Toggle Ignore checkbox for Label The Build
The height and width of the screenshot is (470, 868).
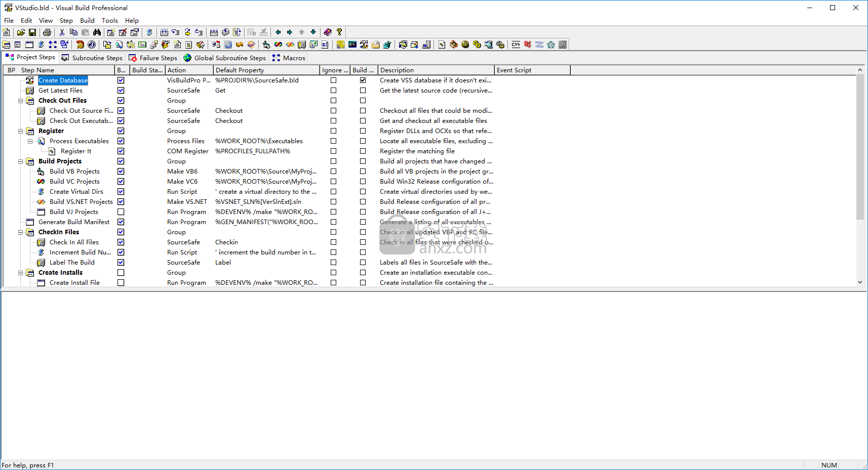click(333, 262)
